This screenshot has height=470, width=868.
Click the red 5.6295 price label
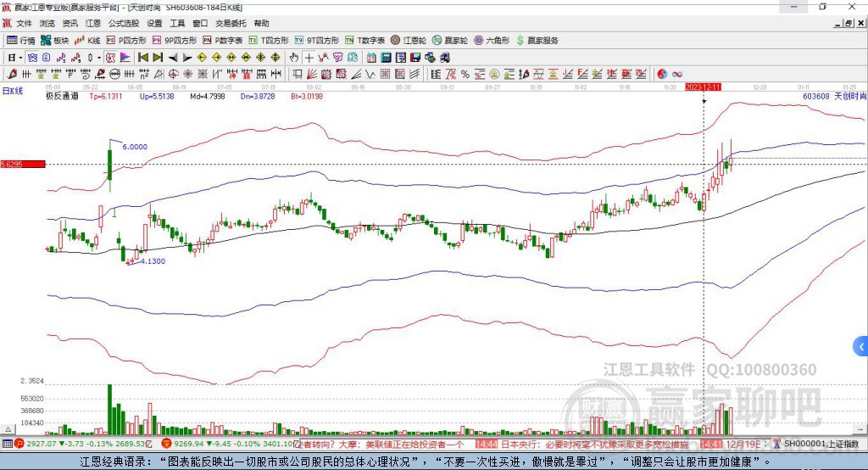(x=23, y=164)
